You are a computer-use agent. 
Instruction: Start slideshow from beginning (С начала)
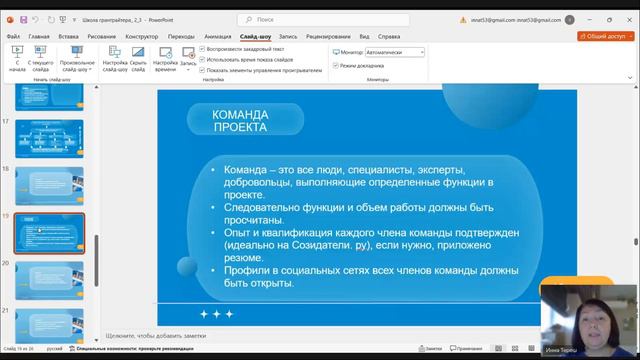click(17, 59)
